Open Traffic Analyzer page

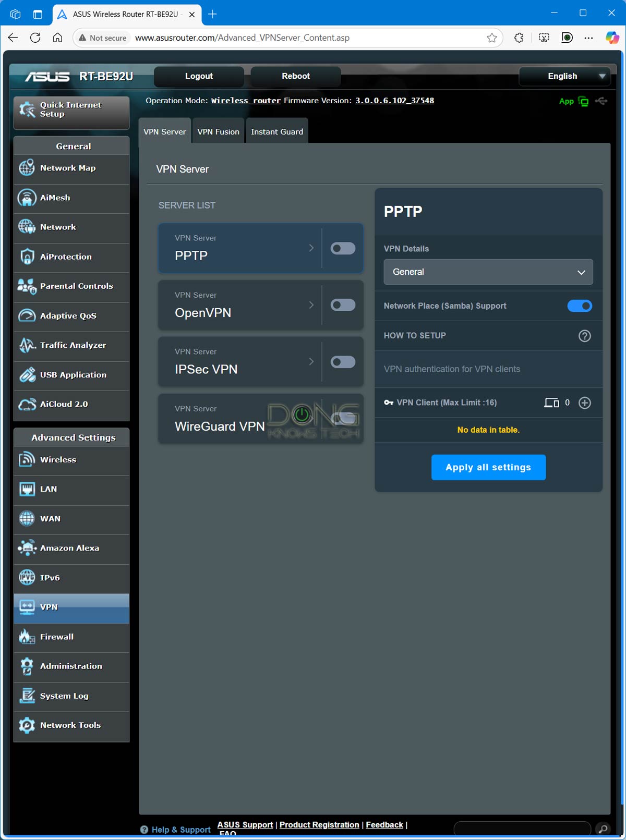click(71, 345)
